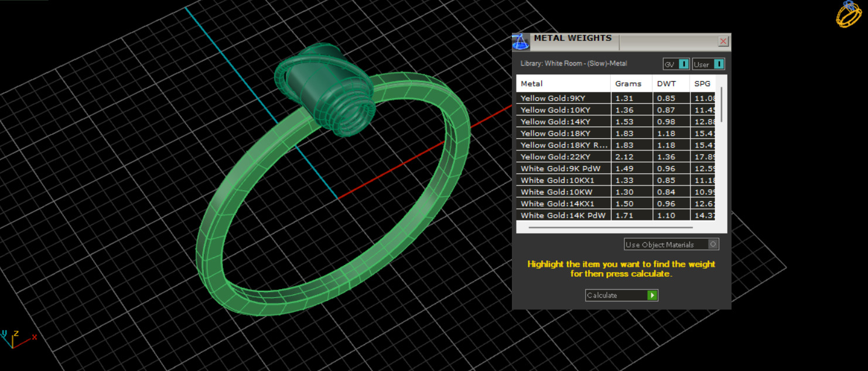
Task: Click the vertical scrollbar of metal table
Action: click(x=722, y=105)
